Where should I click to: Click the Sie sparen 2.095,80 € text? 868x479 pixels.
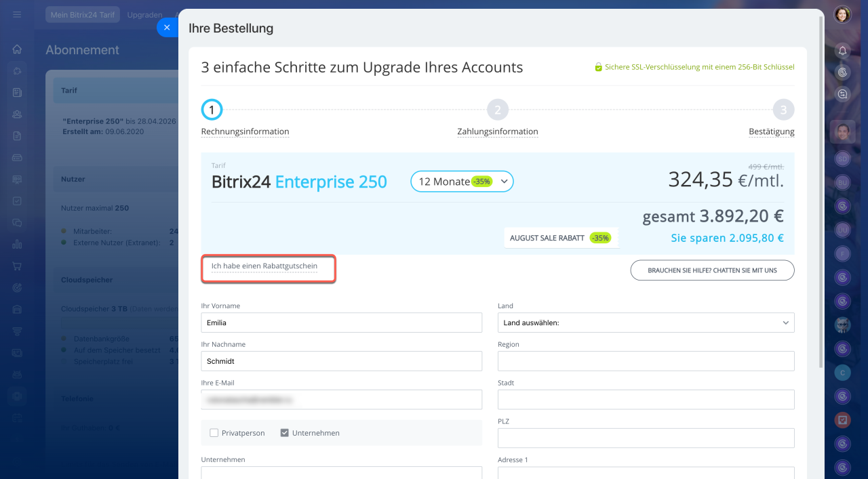pyautogui.click(x=728, y=238)
